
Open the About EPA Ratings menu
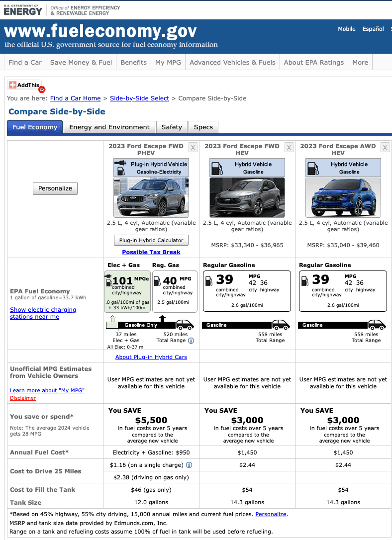click(x=314, y=62)
